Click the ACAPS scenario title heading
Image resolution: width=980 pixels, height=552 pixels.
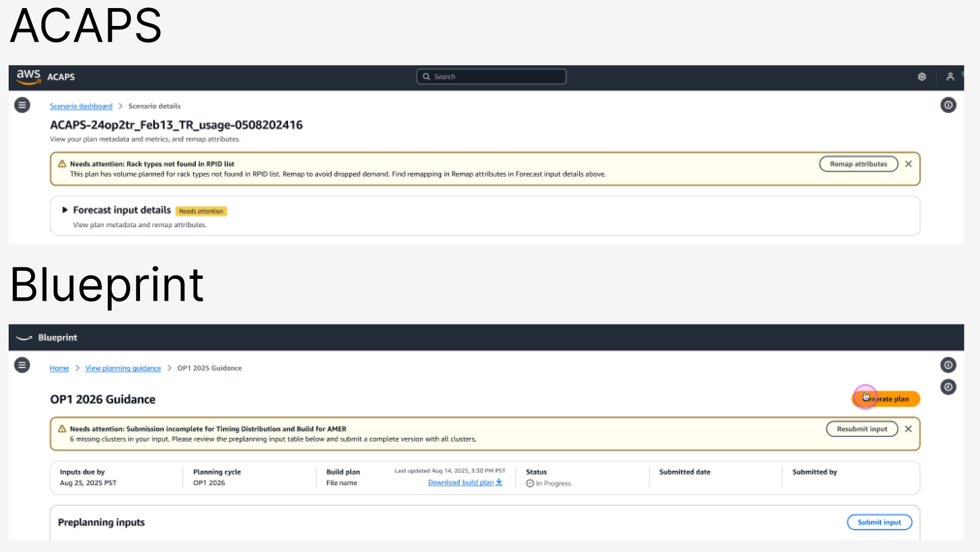[176, 125]
